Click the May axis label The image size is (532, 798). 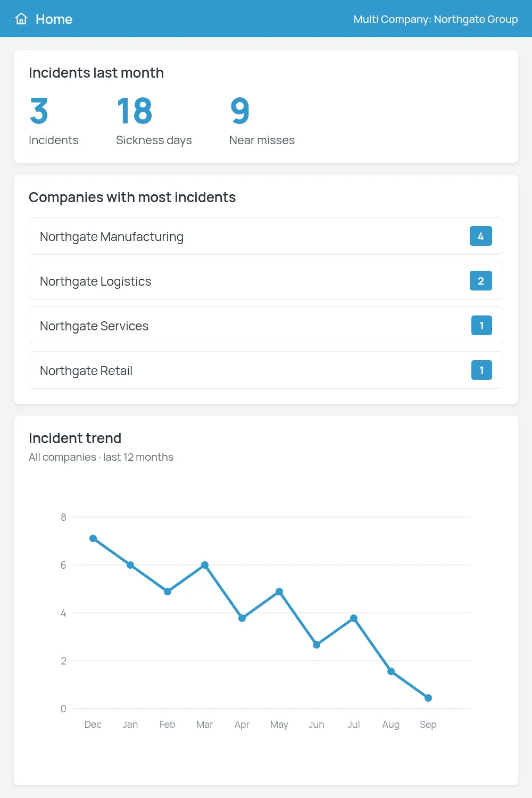(279, 725)
